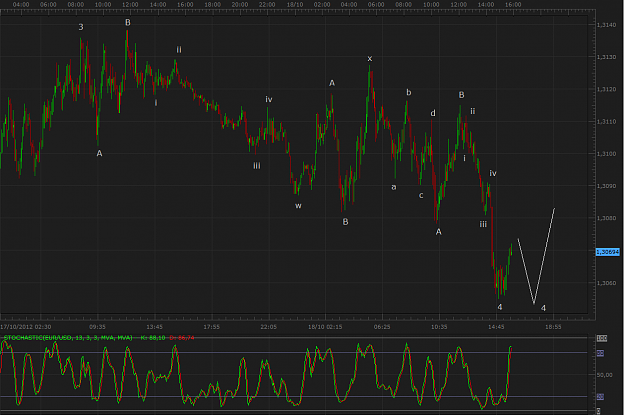Image resolution: width=625 pixels, height=415 pixels.
Task: Select the white V-shaped projection line
Action: [x=536, y=256]
